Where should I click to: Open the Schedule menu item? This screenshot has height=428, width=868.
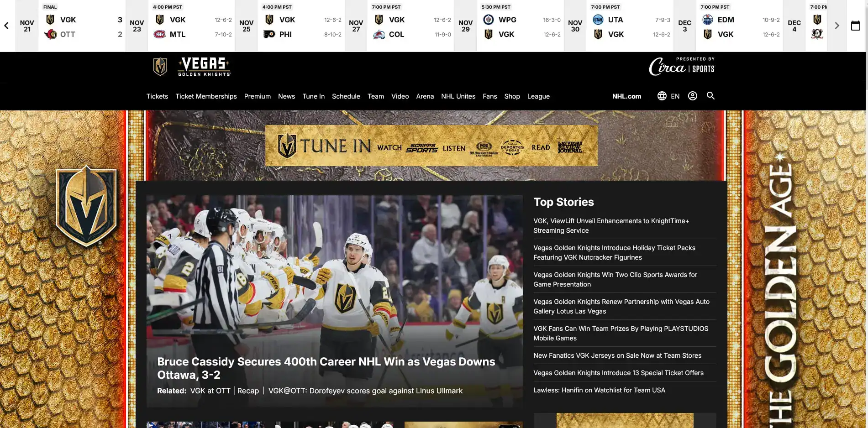346,96
